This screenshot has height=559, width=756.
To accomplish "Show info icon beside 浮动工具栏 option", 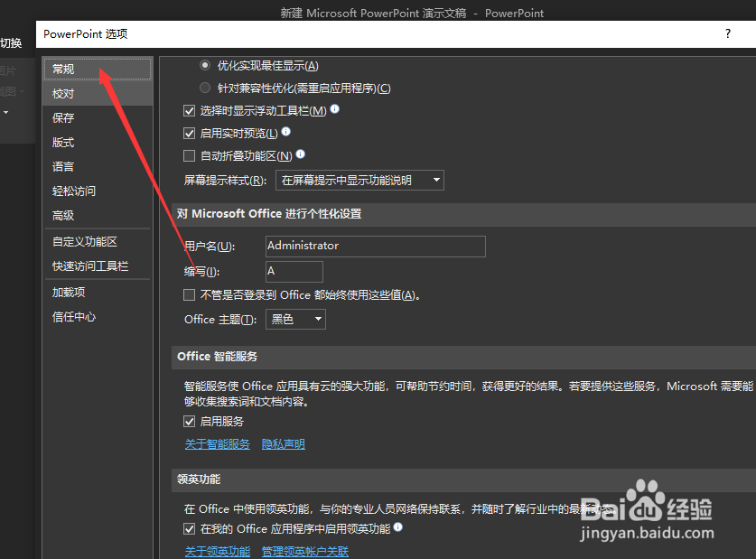I will click(x=334, y=109).
